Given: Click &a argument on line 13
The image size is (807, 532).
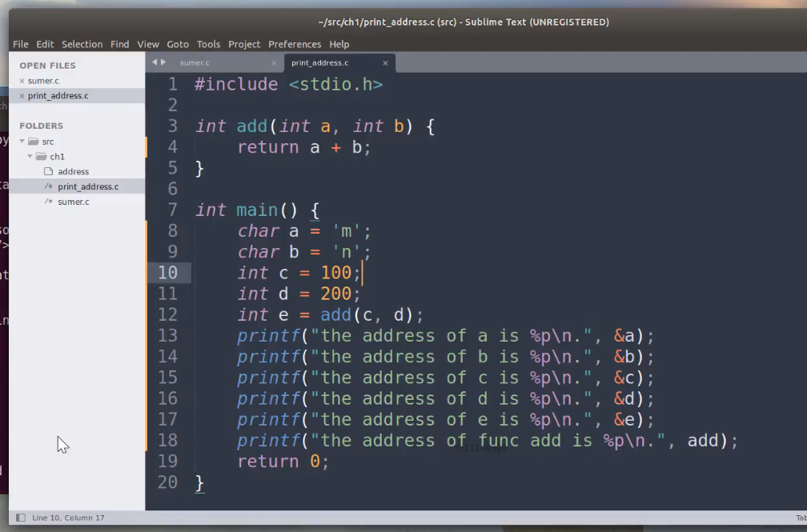Looking at the screenshot, I should point(624,336).
